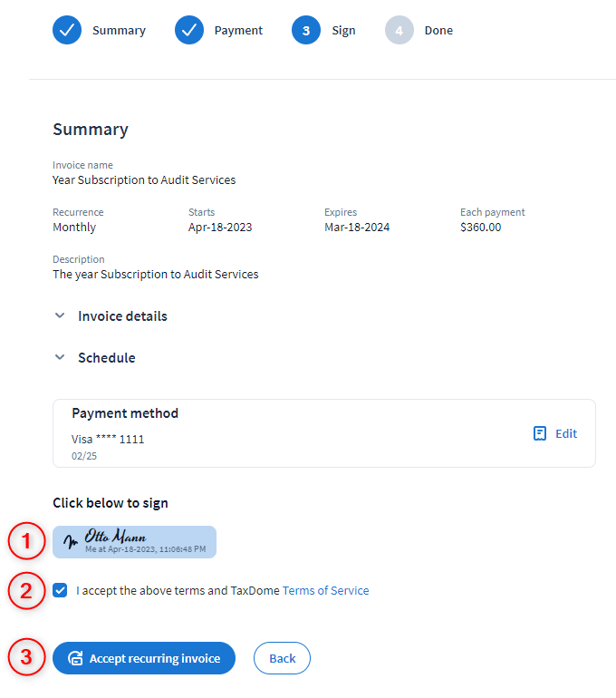Click the red annotation circle numbered 1
The width and height of the screenshot is (616, 698).
[x=27, y=542]
